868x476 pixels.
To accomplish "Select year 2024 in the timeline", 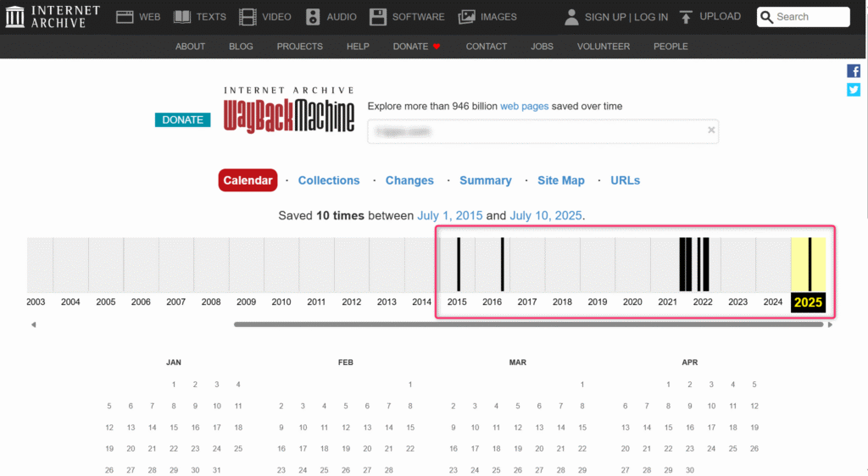I will 773,302.
